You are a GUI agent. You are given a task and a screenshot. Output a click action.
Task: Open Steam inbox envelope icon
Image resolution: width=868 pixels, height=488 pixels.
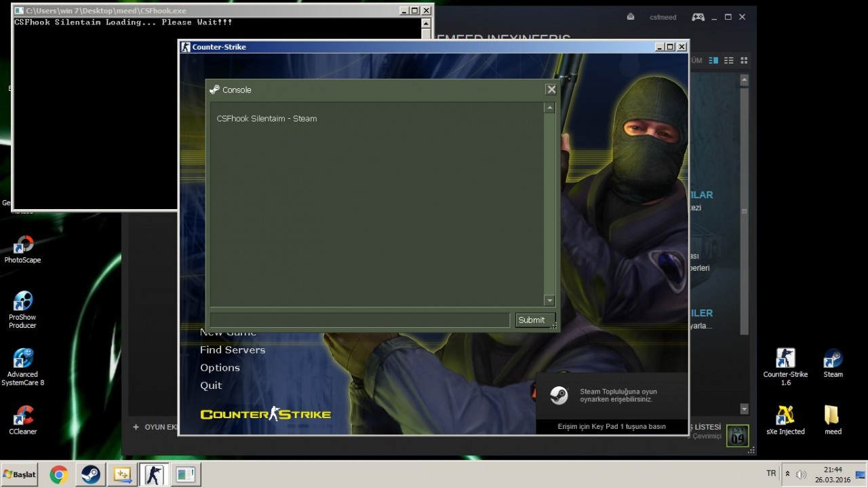tap(631, 17)
